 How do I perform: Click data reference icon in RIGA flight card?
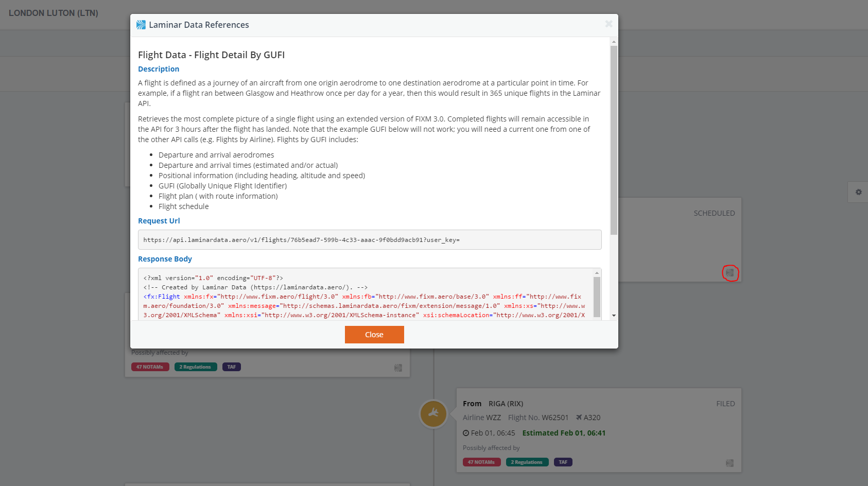pyautogui.click(x=730, y=463)
